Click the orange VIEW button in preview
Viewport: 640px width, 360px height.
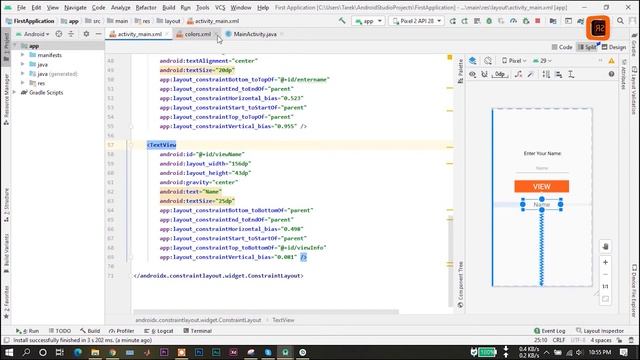point(542,187)
